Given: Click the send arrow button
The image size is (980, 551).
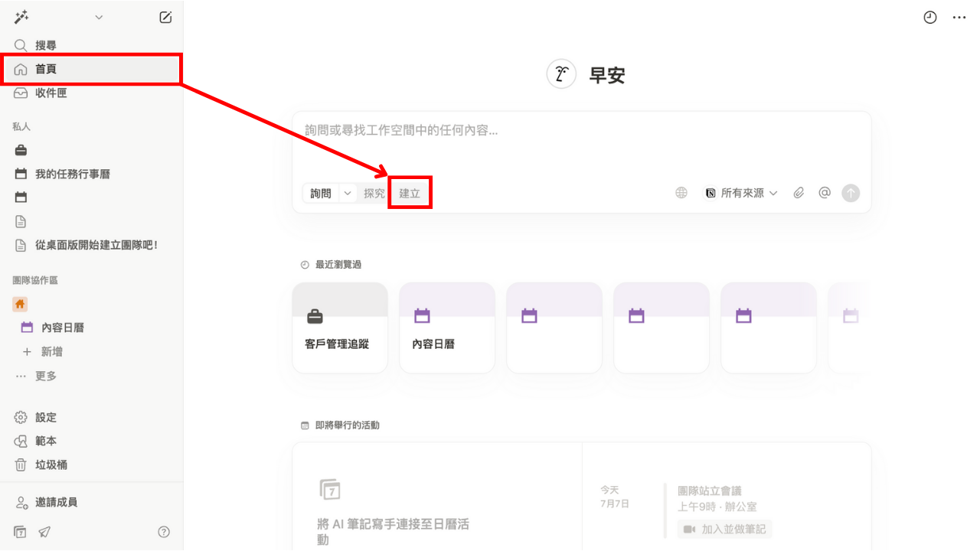Looking at the screenshot, I should (x=851, y=193).
